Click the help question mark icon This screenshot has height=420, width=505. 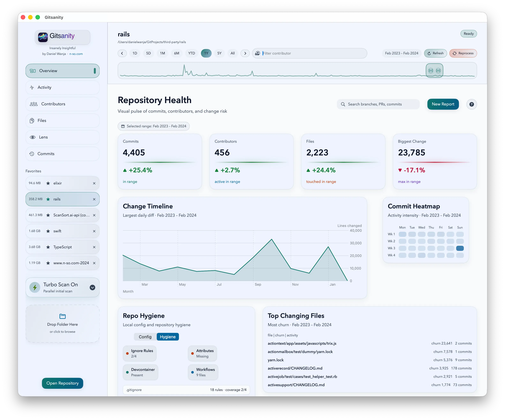pyautogui.click(x=472, y=104)
